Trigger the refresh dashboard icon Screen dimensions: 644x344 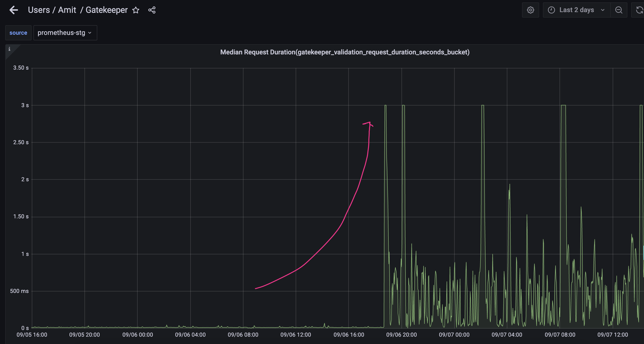[x=640, y=10]
